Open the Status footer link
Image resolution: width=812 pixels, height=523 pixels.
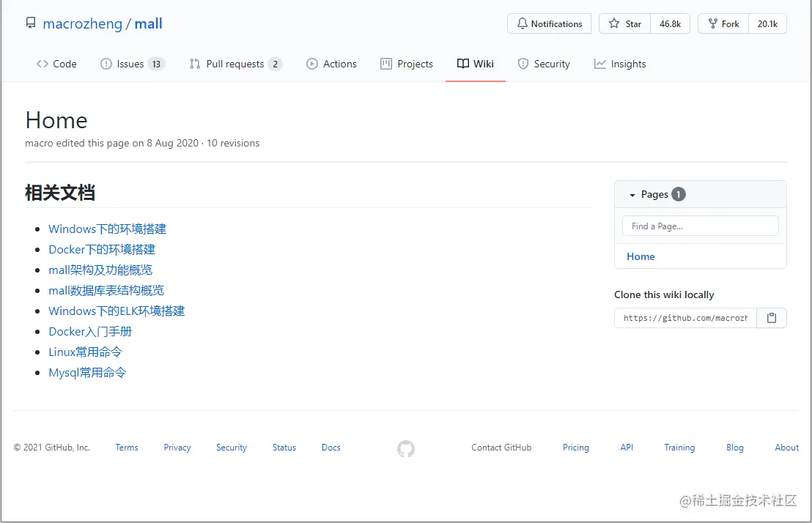pos(284,448)
